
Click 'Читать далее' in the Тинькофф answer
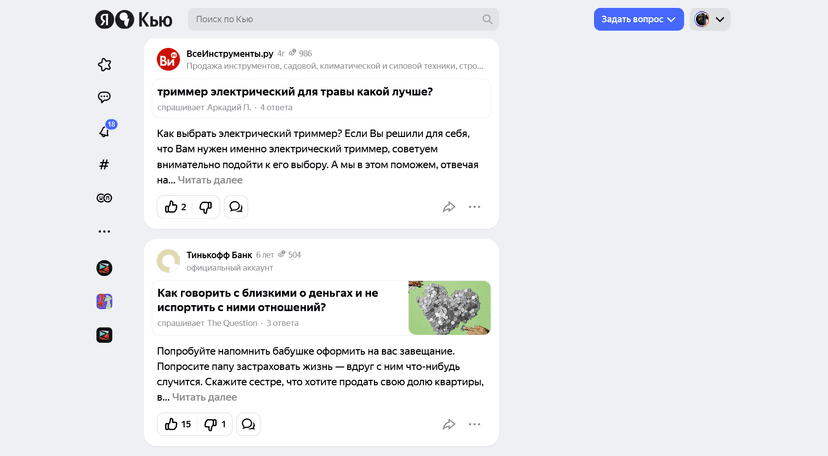(x=204, y=397)
